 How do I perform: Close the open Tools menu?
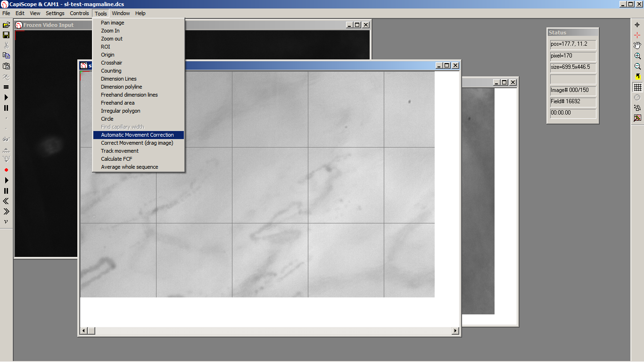point(101,13)
